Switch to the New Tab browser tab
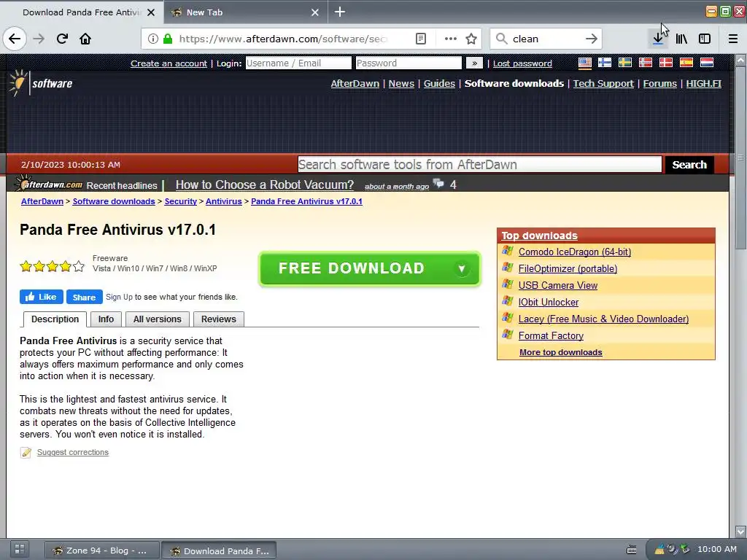 pos(246,12)
